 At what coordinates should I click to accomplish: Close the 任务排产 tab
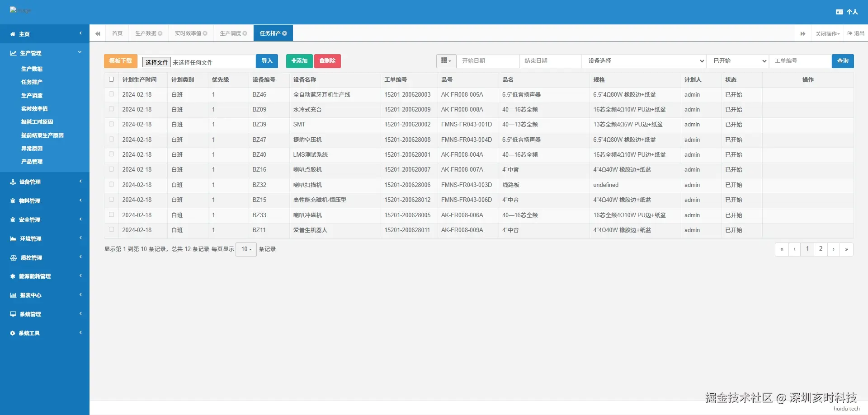pyautogui.click(x=285, y=33)
